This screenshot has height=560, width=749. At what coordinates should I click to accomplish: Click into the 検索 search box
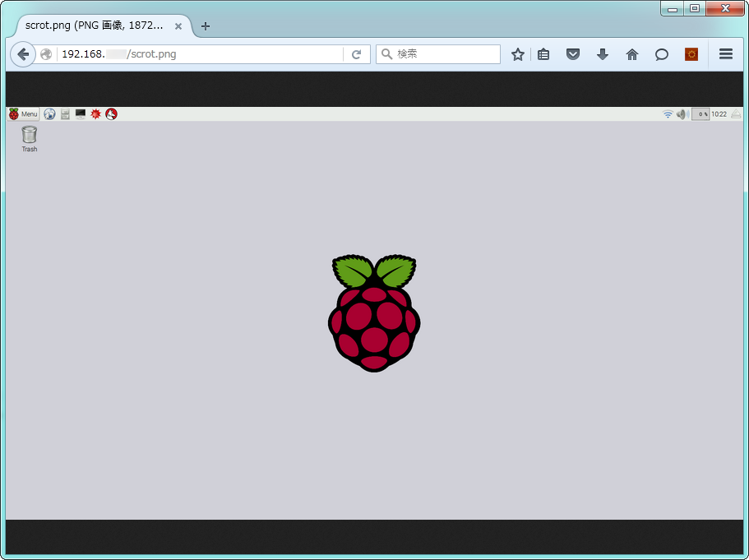click(x=438, y=54)
